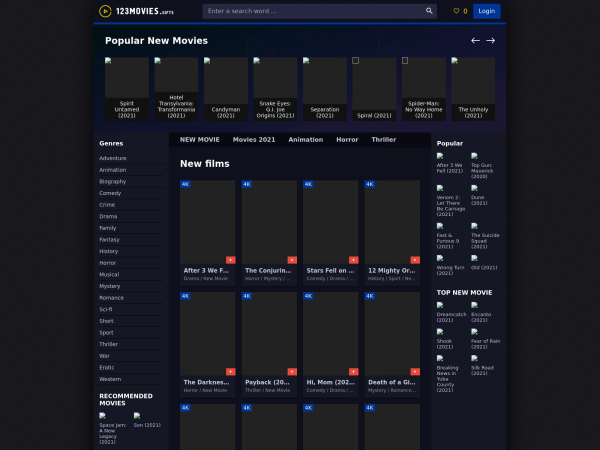The height and width of the screenshot is (450, 600).
Task: Advance popular movies carousel with right arrow
Action: pyautogui.click(x=491, y=41)
